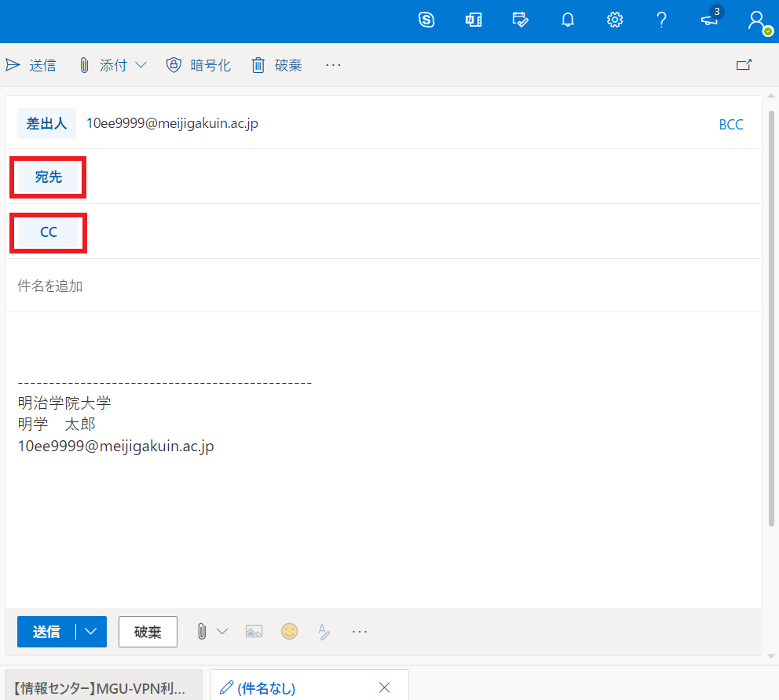Expand bottom paperclip attachment chevron
Image resolution: width=779 pixels, height=700 pixels.
pos(222,631)
